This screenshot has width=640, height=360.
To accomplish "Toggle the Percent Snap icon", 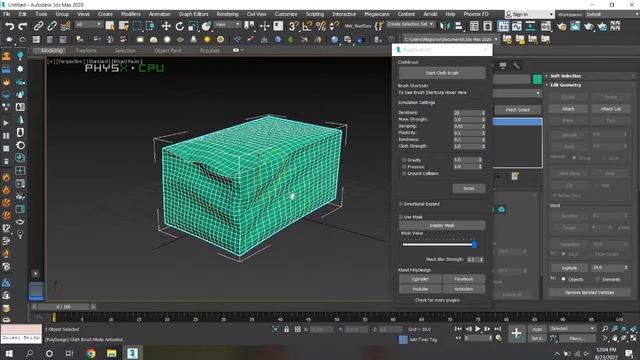I will tap(321, 26).
